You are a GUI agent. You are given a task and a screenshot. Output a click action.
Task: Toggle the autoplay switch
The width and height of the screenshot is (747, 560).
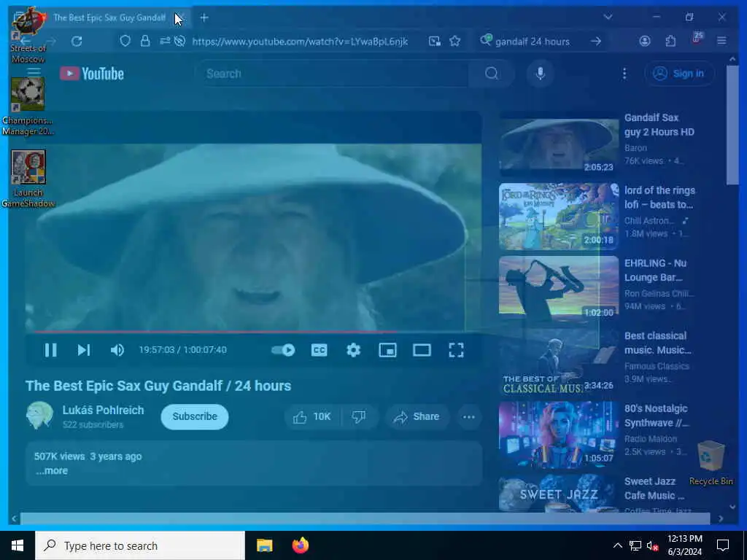[x=283, y=350]
